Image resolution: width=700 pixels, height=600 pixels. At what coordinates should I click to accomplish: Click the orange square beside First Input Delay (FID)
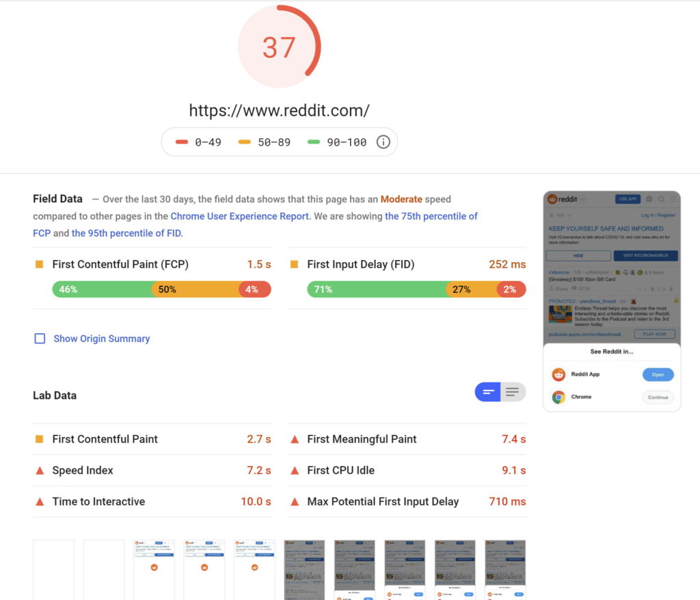point(294,265)
